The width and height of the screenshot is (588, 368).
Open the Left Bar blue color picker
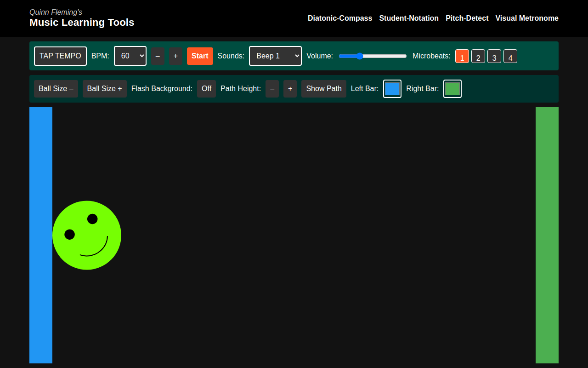[392, 89]
